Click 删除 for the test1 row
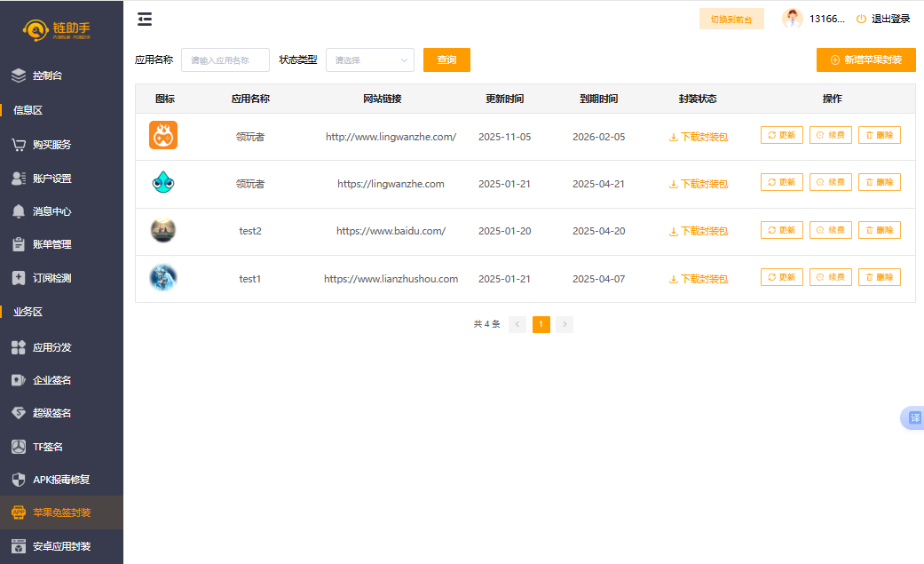Viewport: 924px width, 564px height. (879, 277)
